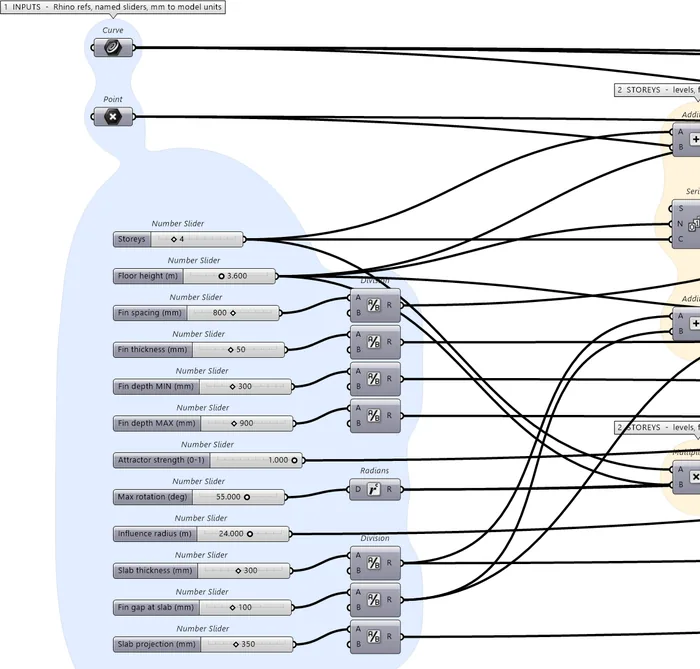Click B input of Fin thickness Division component
The height and width of the screenshot is (669, 700).
coord(358,349)
